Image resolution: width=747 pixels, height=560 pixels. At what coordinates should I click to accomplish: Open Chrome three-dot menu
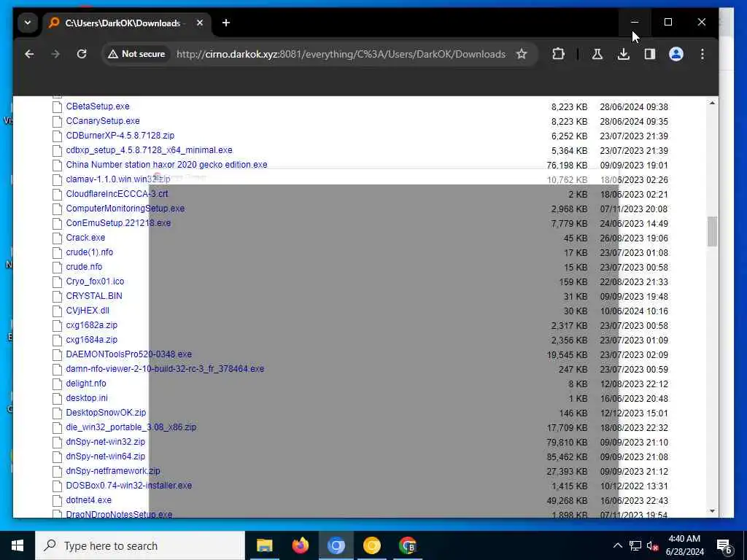(x=703, y=54)
